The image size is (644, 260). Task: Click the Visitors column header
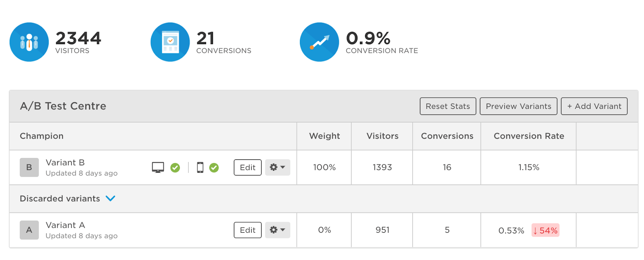coord(382,136)
